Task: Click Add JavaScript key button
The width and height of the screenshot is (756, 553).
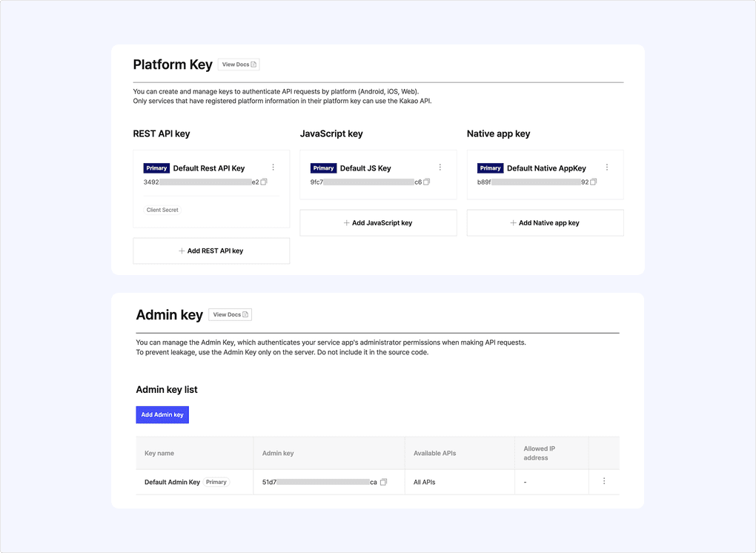Action: pyautogui.click(x=378, y=222)
